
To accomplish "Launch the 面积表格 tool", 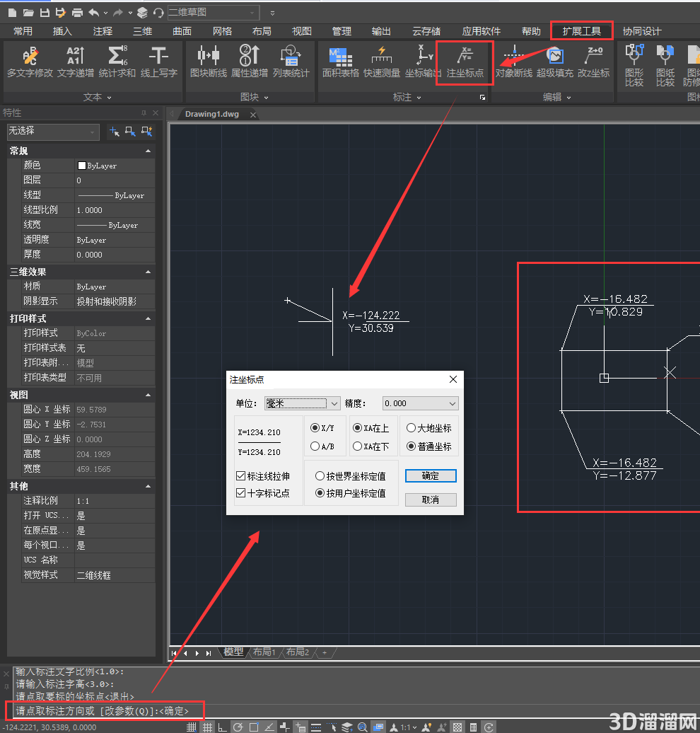I will point(341,62).
